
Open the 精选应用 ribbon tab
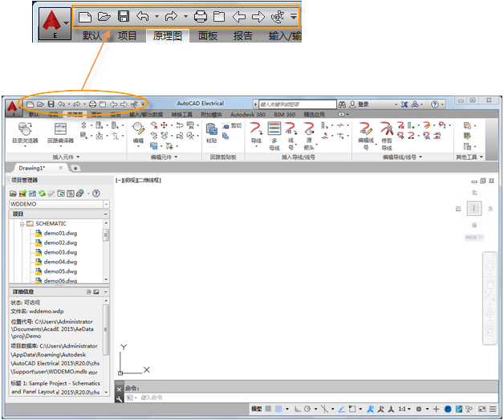pos(314,115)
